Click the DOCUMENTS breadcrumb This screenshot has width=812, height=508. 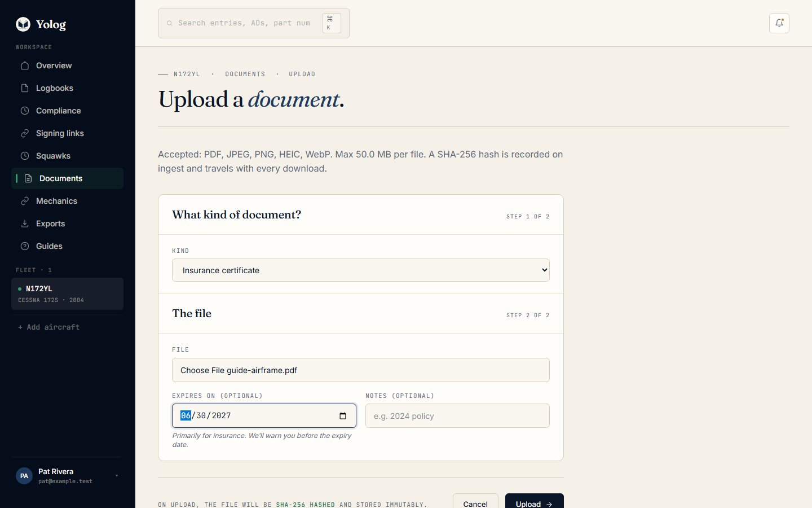pyautogui.click(x=245, y=74)
